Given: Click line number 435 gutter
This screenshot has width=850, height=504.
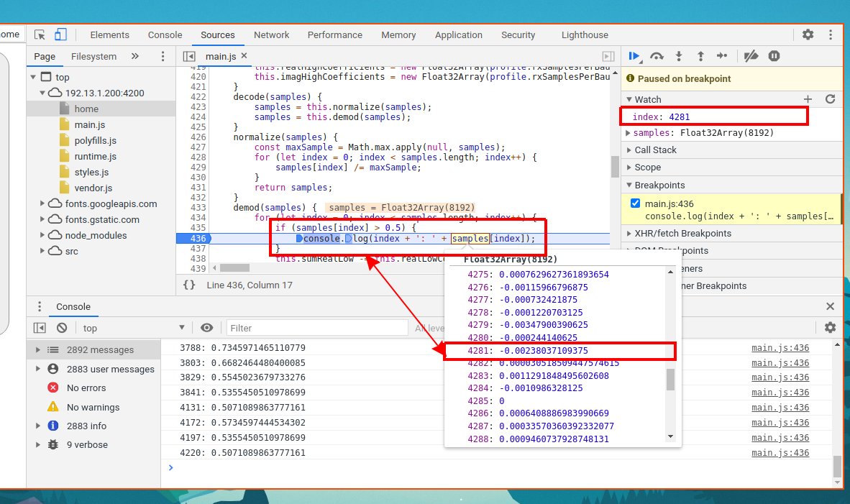Looking at the screenshot, I should (198, 228).
